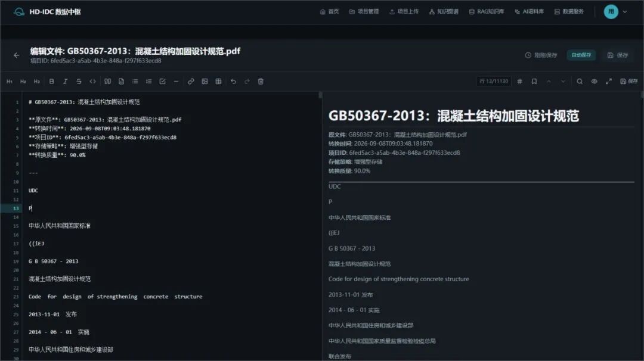The height and width of the screenshot is (361, 644).
Task: Jump to next bookmark with down chevron
Action: [563, 81]
